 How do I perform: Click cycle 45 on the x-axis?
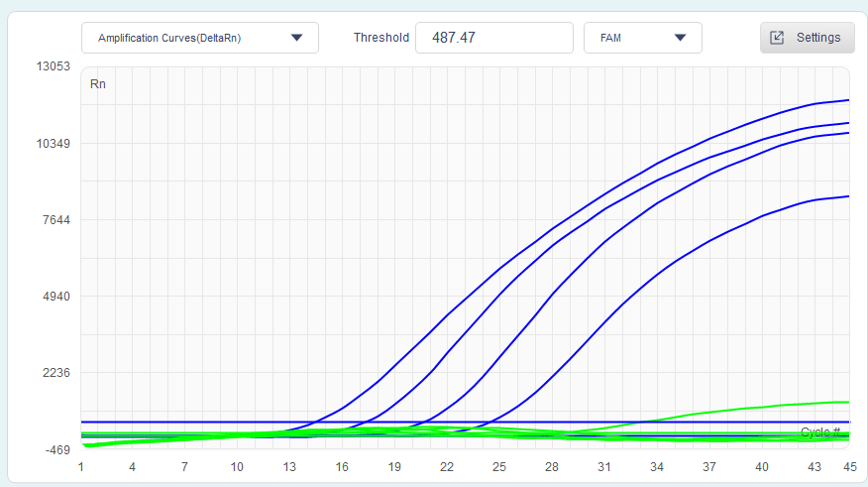[849, 466]
